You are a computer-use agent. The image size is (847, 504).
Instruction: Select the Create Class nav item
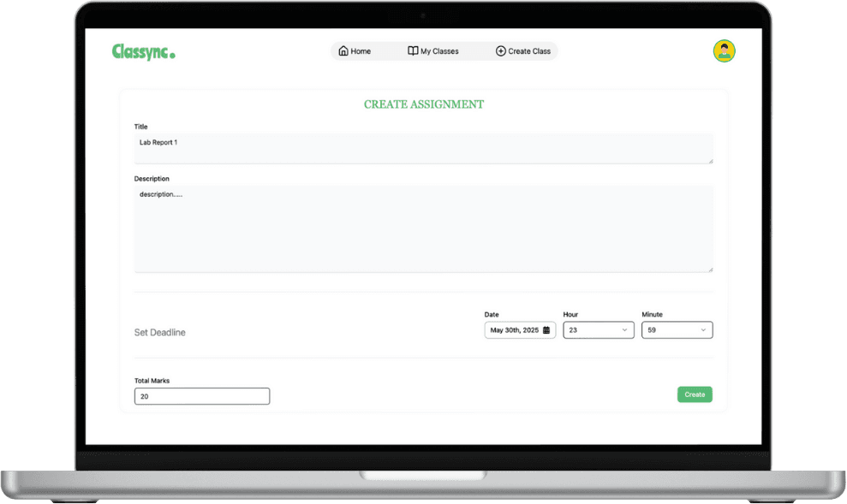coord(523,51)
